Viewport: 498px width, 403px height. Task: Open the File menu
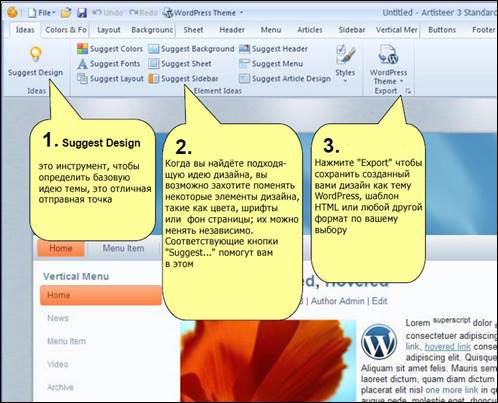(x=42, y=13)
